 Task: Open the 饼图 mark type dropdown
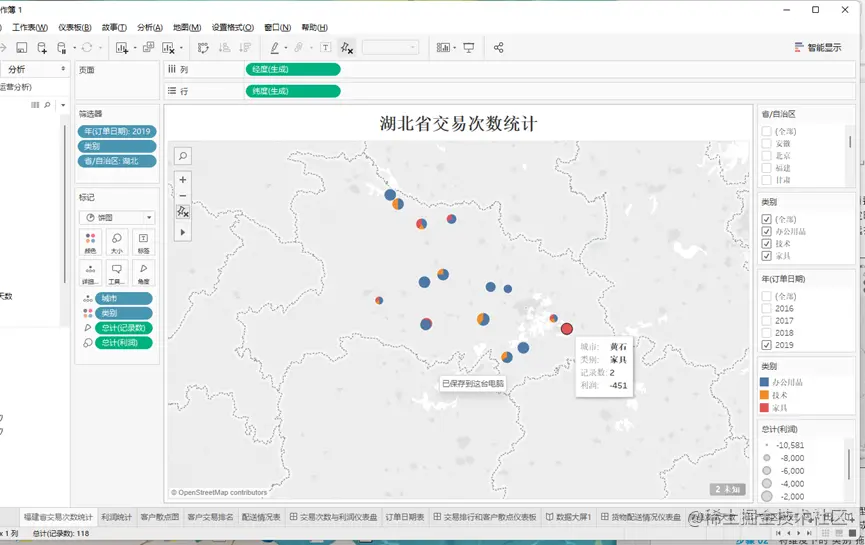(x=117, y=217)
